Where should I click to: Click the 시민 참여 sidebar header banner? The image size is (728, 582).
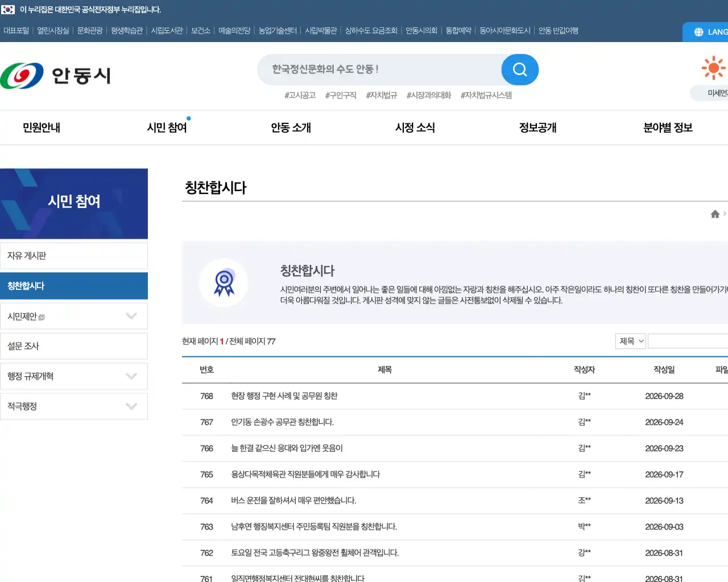click(x=74, y=203)
